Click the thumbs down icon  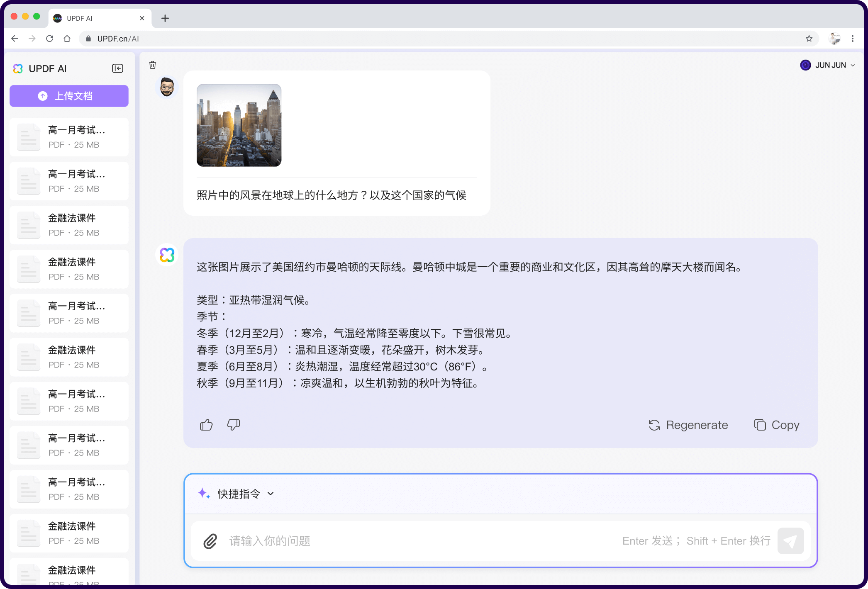234,425
